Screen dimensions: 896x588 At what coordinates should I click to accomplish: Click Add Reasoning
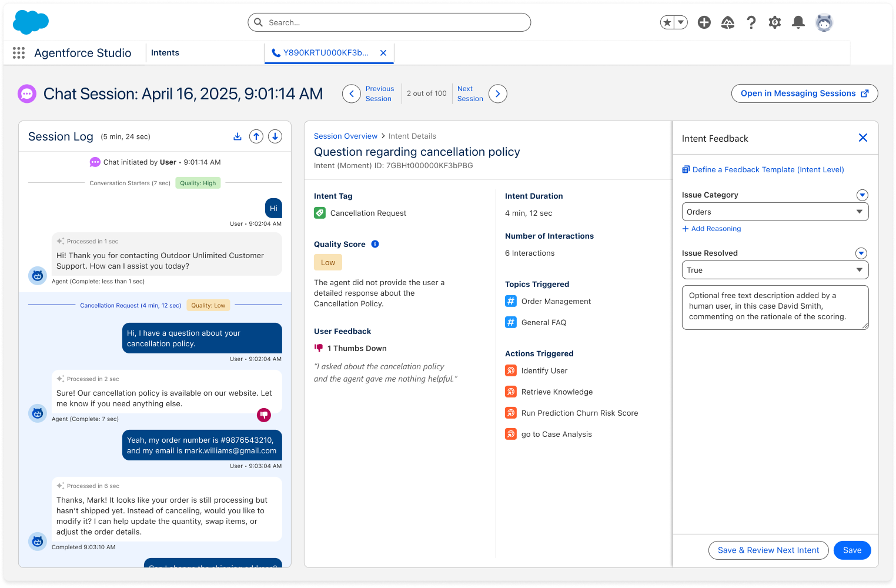(711, 229)
